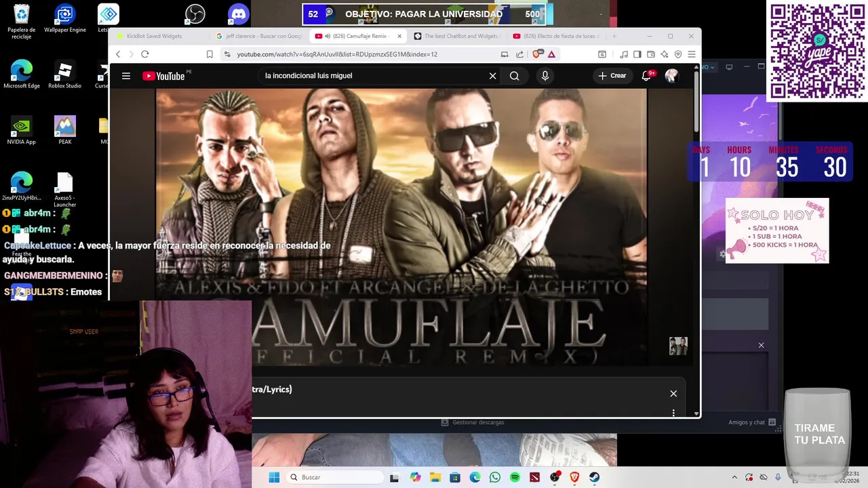Switch to Efecto de fiesta de luces tab

[x=556, y=36]
